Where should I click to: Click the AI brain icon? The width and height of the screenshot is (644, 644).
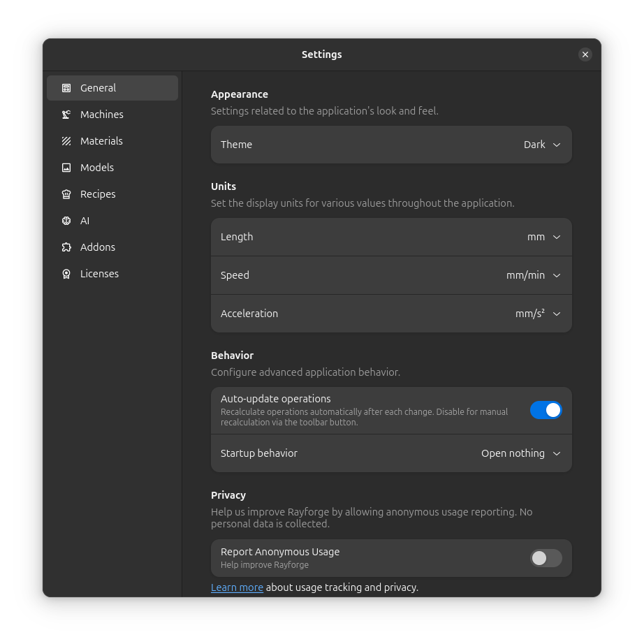pos(66,221)
